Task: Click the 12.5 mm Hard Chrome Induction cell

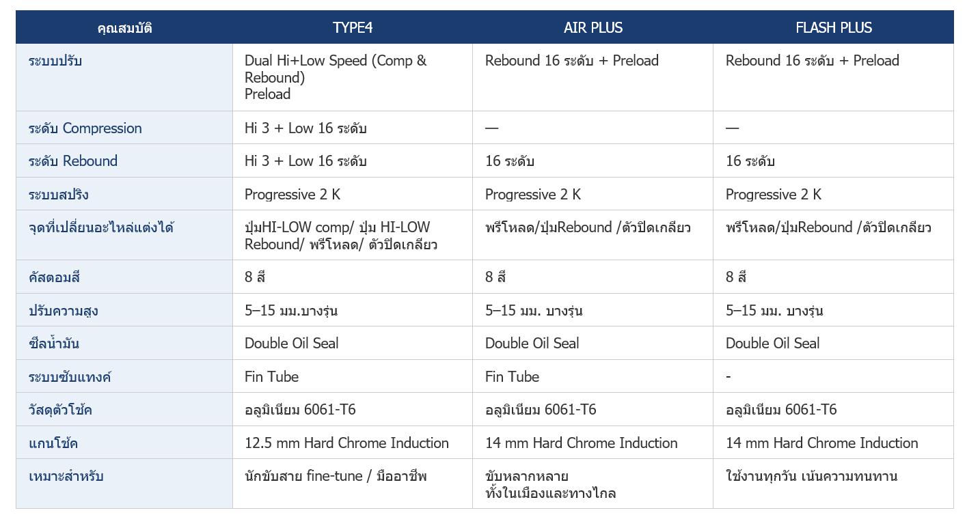Action: (346, 443)
